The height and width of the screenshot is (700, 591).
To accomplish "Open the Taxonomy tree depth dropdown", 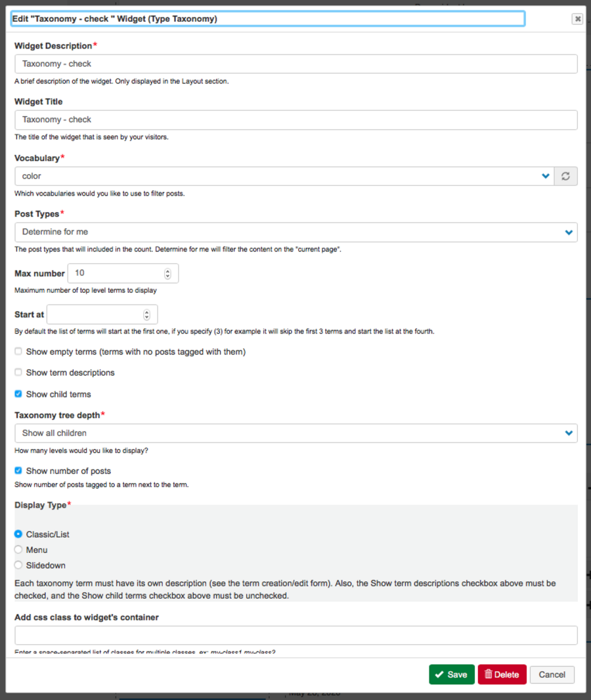I will coord(295,433).
